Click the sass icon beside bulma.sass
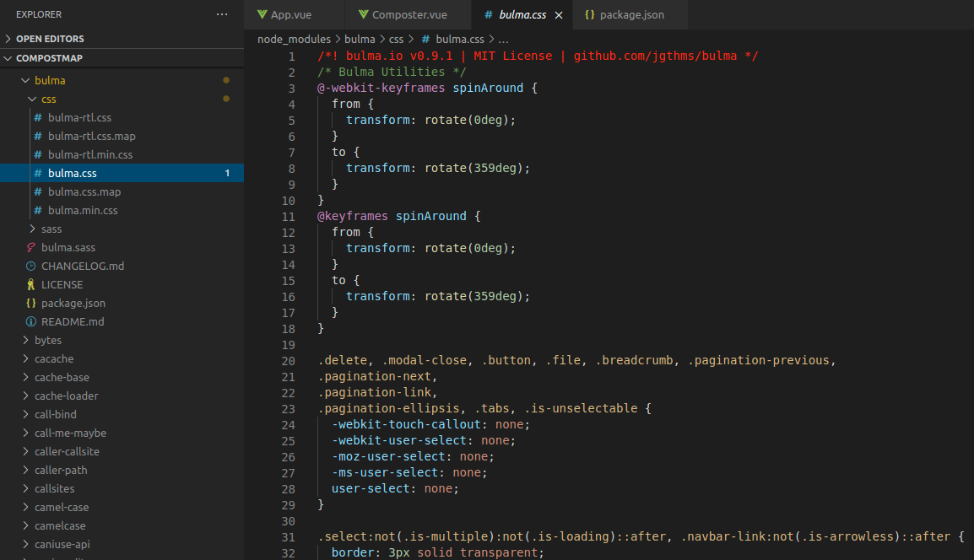This screenshot has width=974, height=560. pos(31,247)
